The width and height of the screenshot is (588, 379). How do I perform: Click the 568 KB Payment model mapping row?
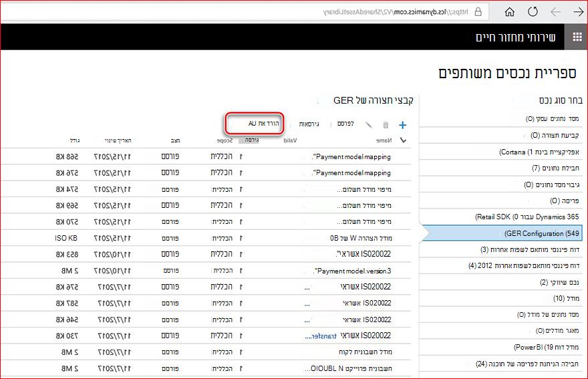pos(206,156)
